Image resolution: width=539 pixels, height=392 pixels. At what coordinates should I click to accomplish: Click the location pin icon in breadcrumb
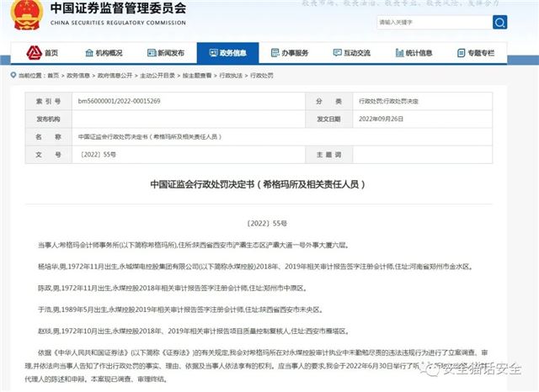point(13,75)
